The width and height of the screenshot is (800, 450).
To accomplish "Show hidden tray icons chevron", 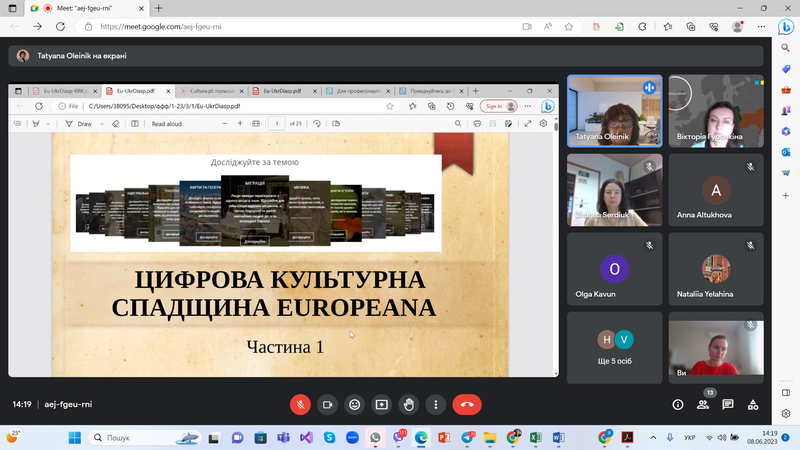I will pyautogui.click(x=653, y=438).
